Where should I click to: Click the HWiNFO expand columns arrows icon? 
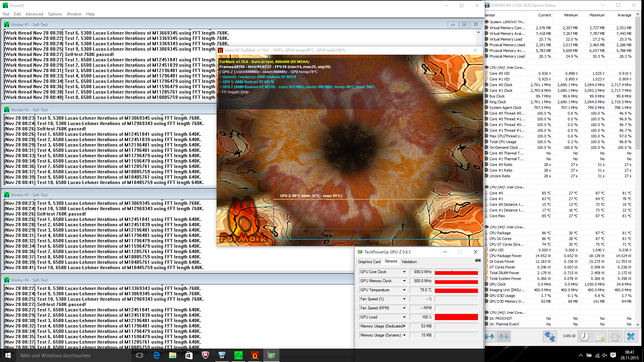pos(489,336)
